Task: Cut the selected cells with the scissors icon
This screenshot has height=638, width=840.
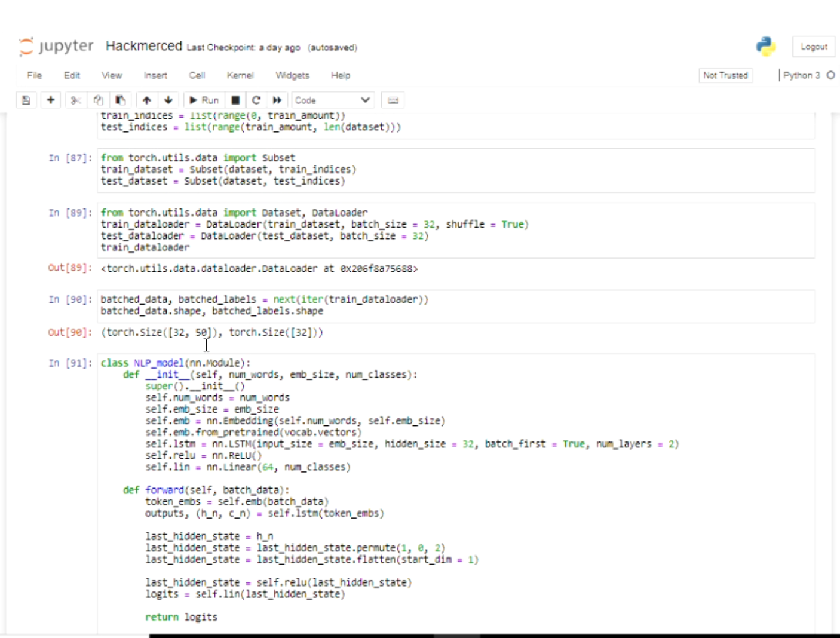Action: (75, 100)
